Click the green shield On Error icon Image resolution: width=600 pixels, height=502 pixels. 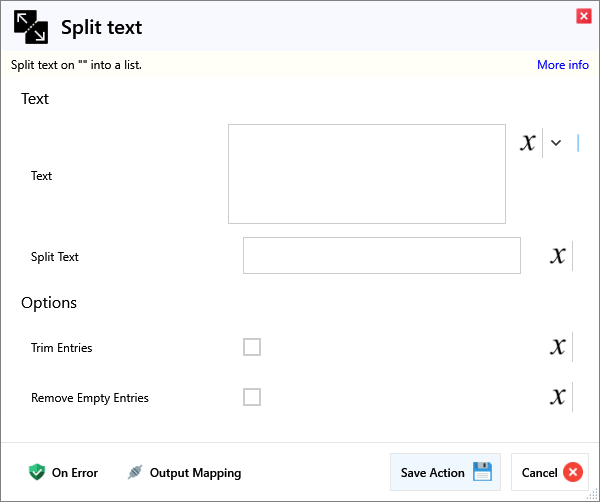coord(37,473)
